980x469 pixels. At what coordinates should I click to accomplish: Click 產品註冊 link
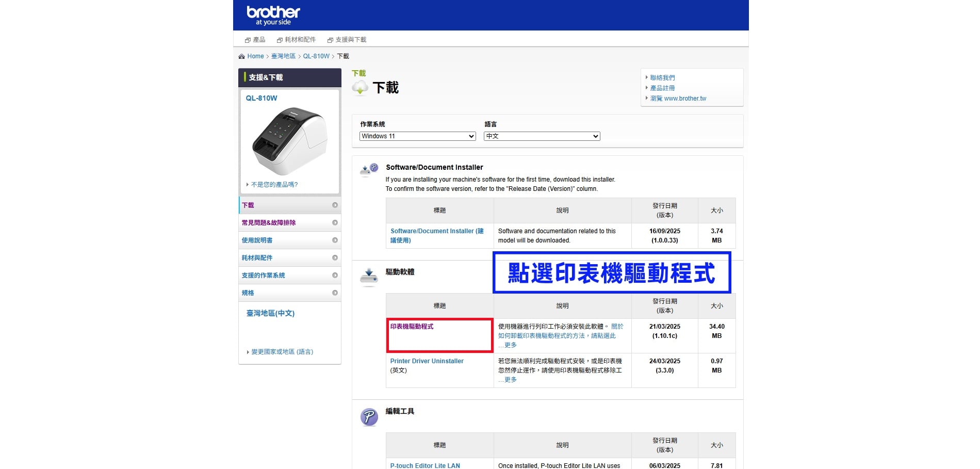[x=662, y=88]
